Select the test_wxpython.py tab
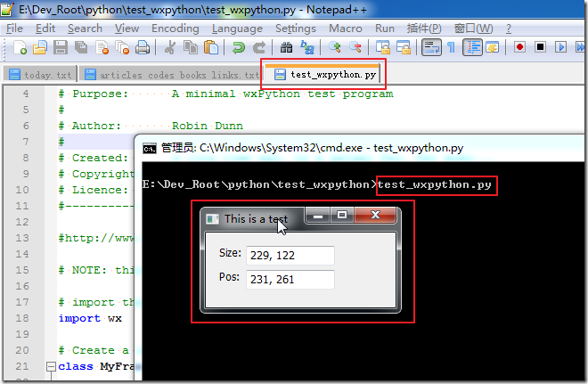The height and width of the screenshot is (384, 588). click(323, 74)
